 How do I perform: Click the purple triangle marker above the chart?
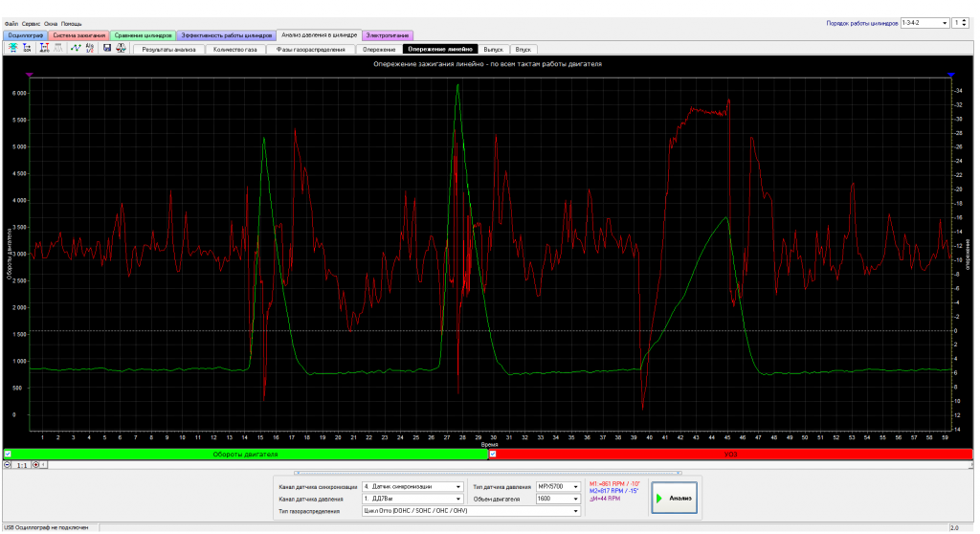pos(30,75)
